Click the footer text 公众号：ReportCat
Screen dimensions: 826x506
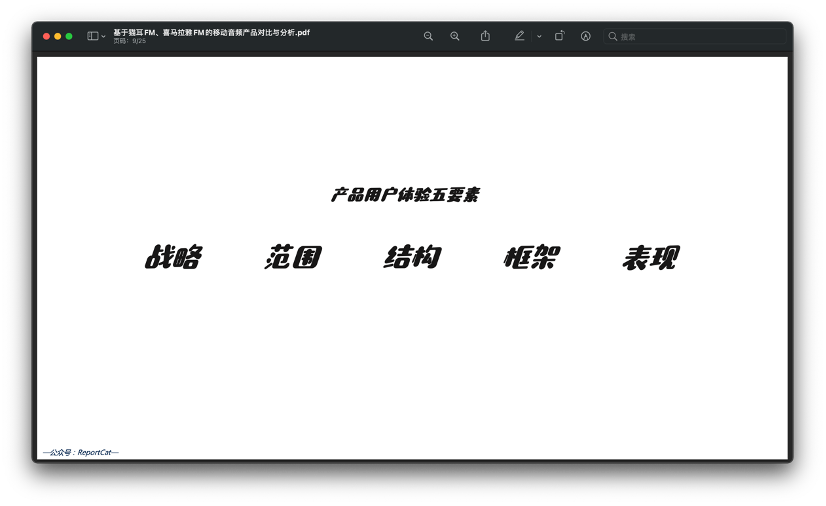tap(81, 452)
